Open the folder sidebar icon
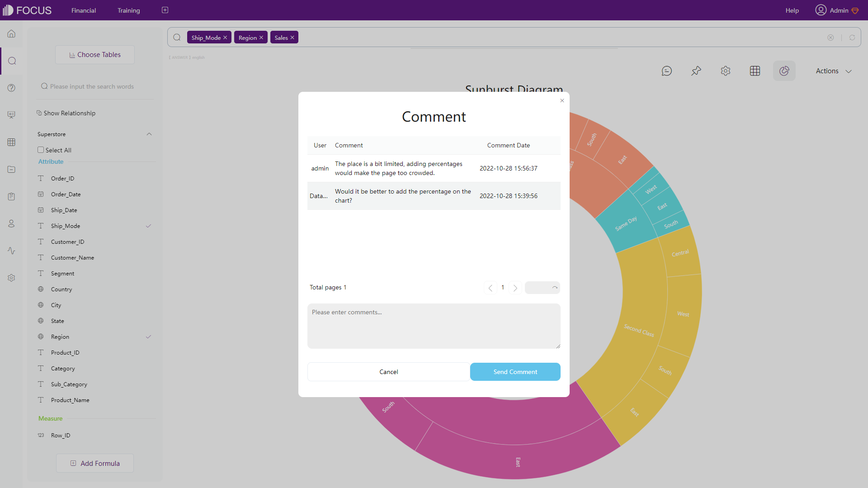The width and height of the screenshot is (868, 488). click(12, 169)
